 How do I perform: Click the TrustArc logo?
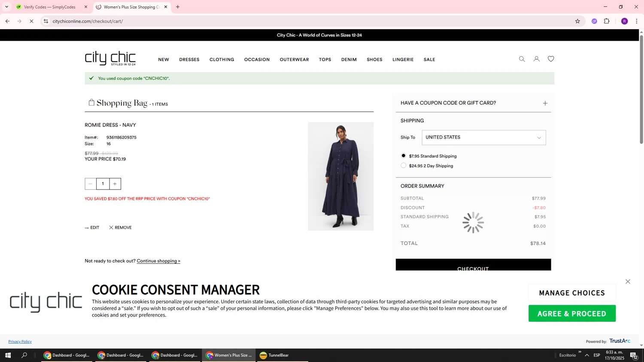620,341
